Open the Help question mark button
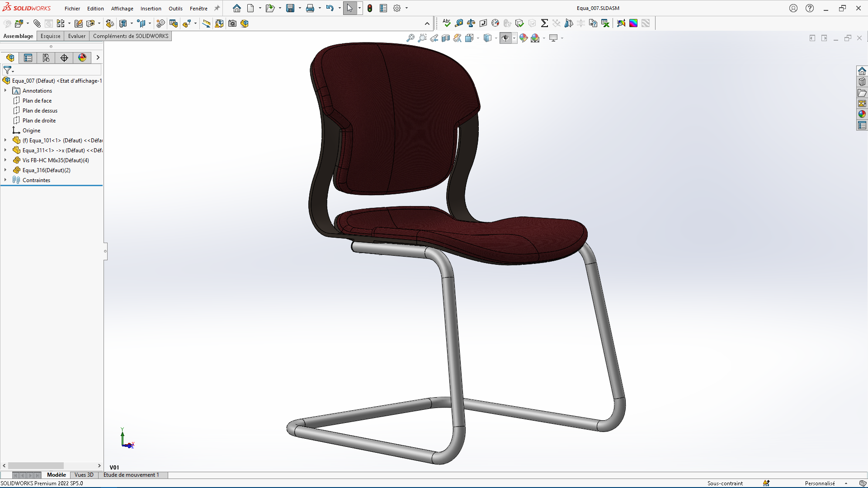 click(810, 8)
